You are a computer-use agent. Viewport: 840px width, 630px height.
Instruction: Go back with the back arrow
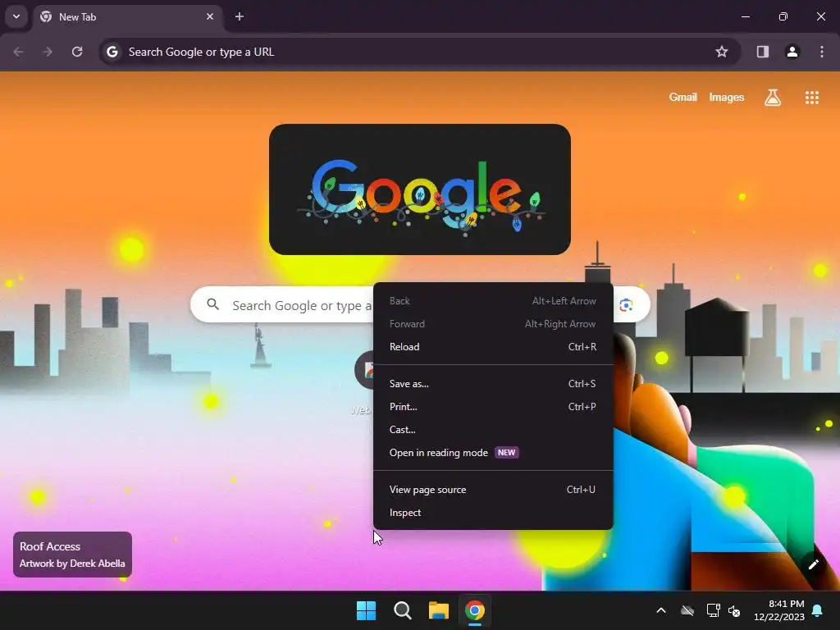point(18,52)
